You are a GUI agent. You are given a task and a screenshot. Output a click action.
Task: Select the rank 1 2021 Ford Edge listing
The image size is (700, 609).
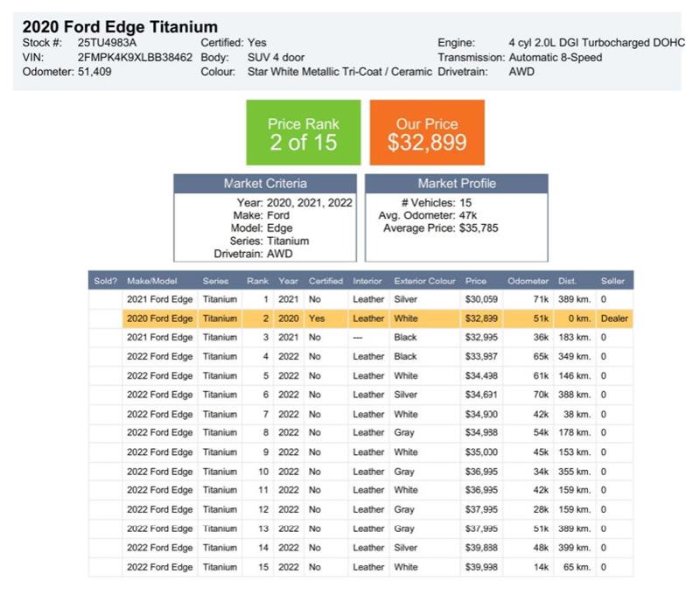coord(350,300)
